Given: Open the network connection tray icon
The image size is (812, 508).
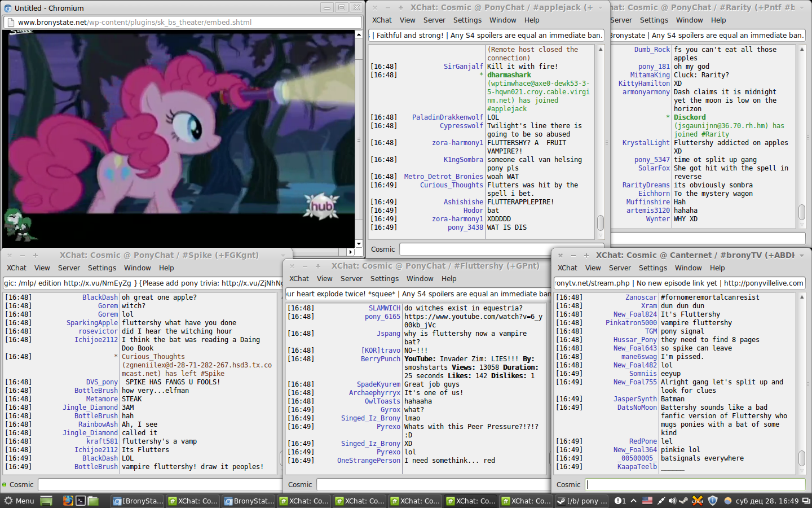Looking at the screenshot, I should coord(661,501).
